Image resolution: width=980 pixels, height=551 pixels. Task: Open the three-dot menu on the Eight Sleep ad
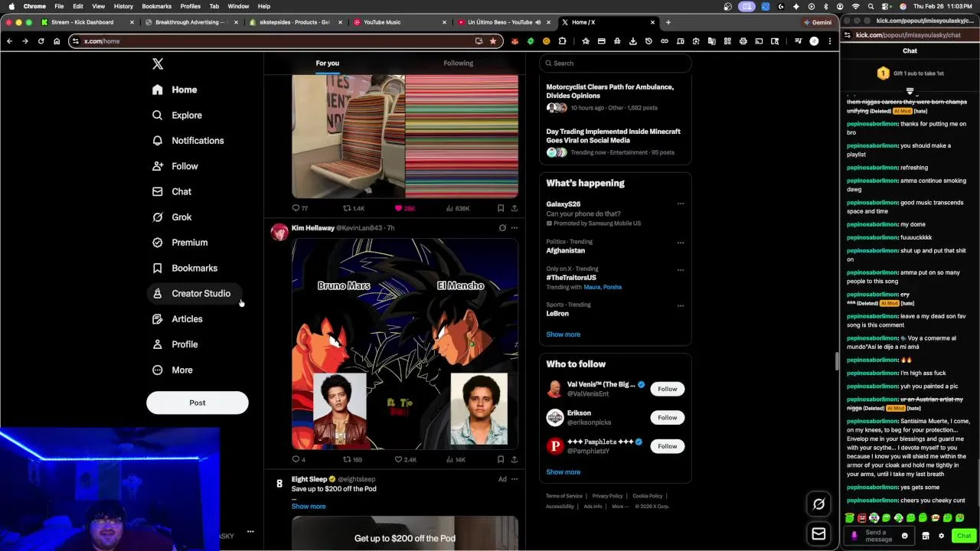coord(514,479)
